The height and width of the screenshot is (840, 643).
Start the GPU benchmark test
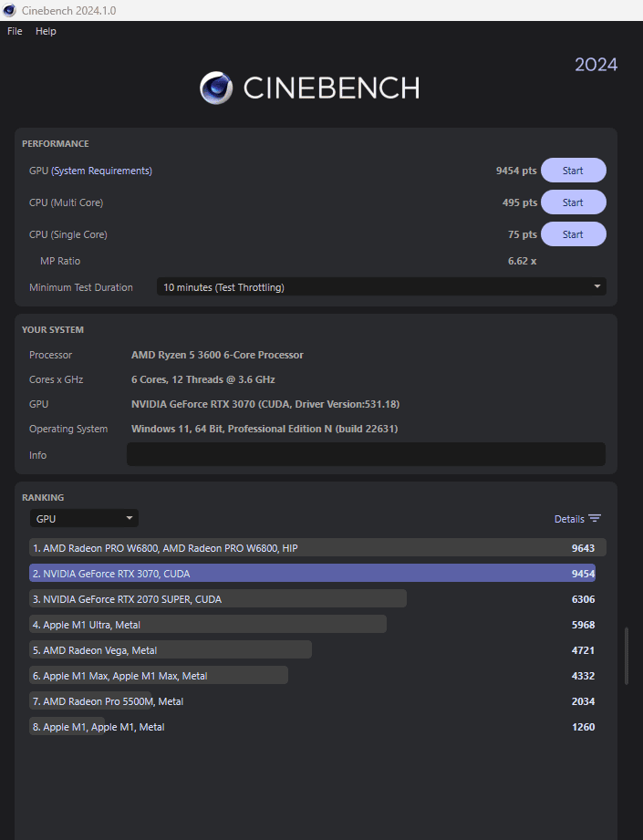574,171
